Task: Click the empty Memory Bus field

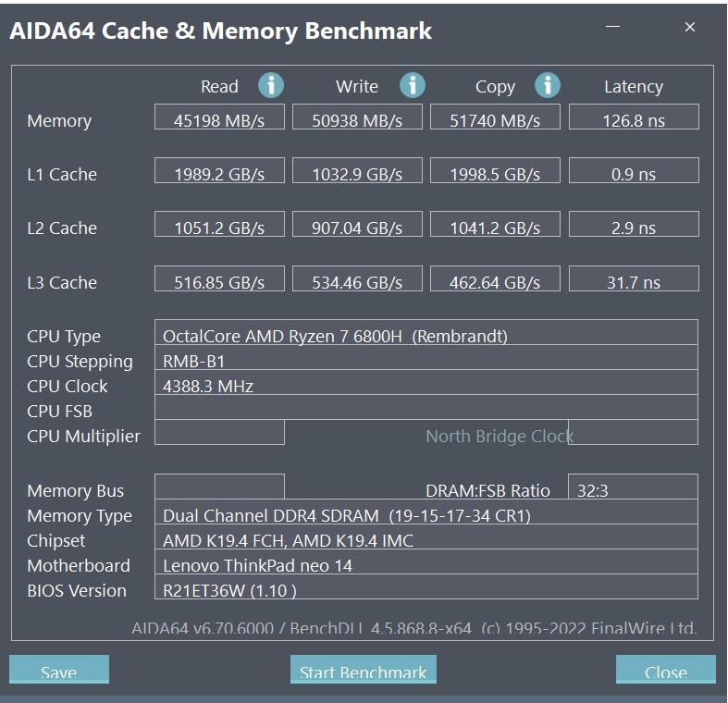Action: (x=219, y=487)
